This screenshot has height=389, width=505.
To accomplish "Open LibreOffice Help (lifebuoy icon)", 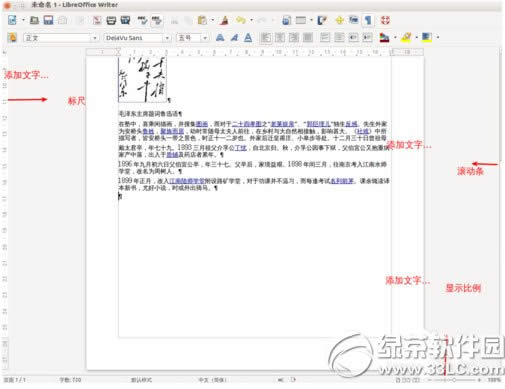I will [385, 20].
